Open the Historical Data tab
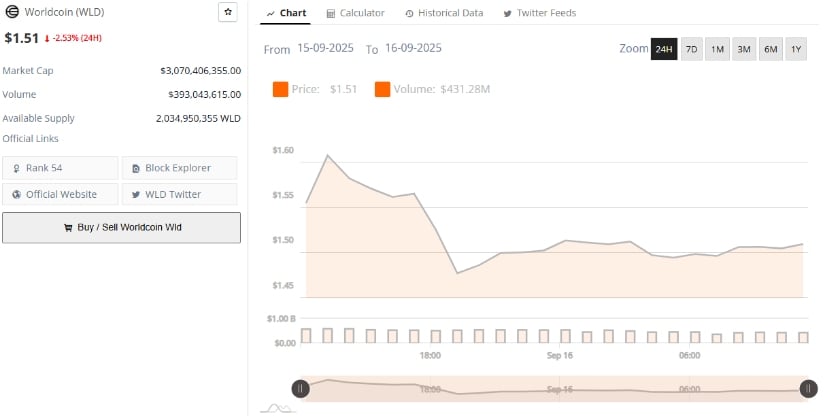This screenshot has width=825, height=416. 445,13
